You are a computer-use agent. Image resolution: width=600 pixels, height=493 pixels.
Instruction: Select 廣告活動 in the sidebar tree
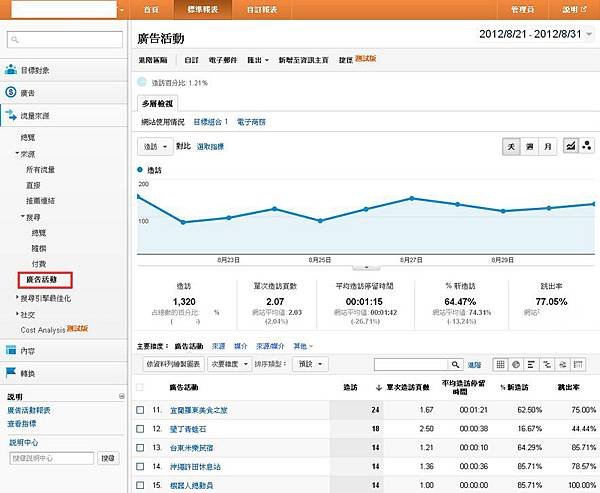41,279
